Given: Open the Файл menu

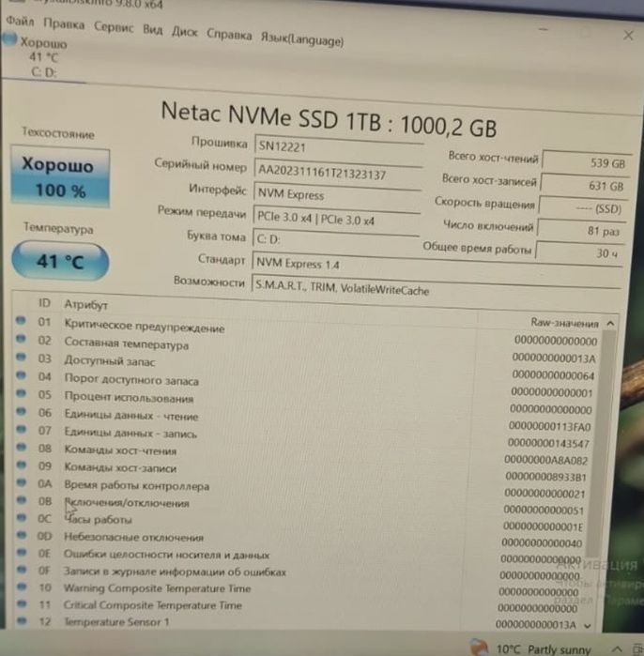Looking at the screenshot, I should pos(20,21).
